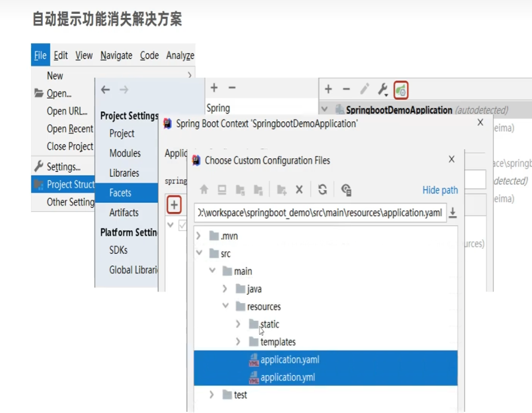Select Modules in Project Settings

[x=125, y=153]
